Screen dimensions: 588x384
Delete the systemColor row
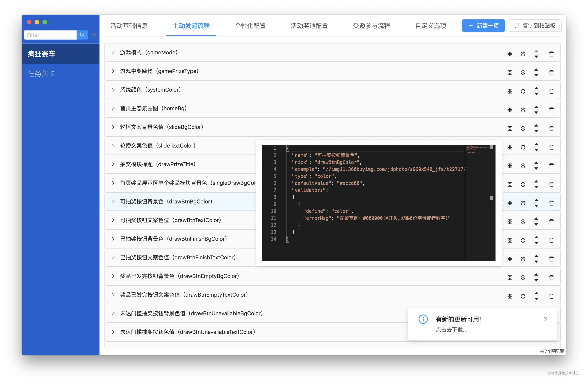[x=551, y=91]
